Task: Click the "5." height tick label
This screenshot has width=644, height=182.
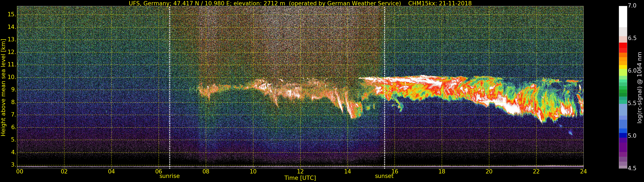Action: [13, 140]
